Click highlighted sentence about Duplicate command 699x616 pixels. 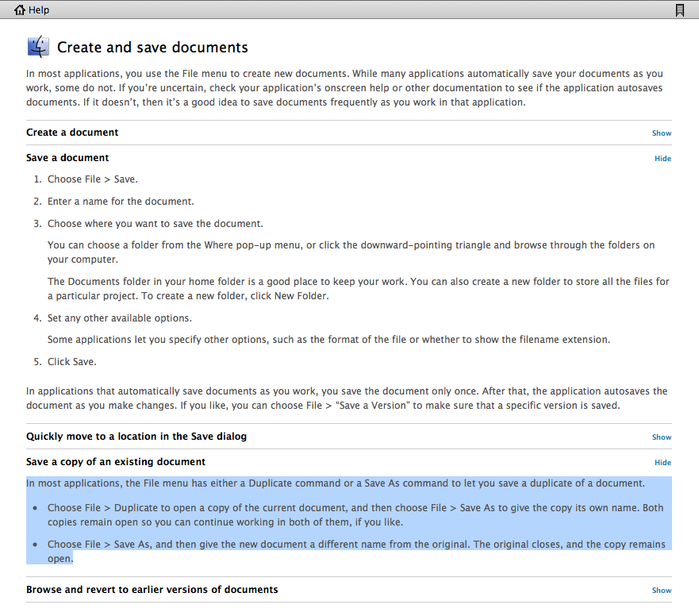[x=336, y=483]
